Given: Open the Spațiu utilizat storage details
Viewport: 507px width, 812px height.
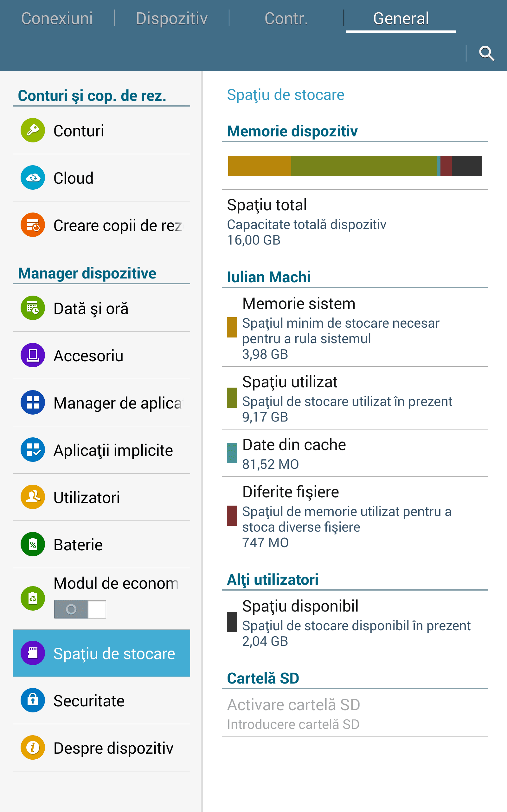Looking at the screenshot, I should tap(355, 398).
